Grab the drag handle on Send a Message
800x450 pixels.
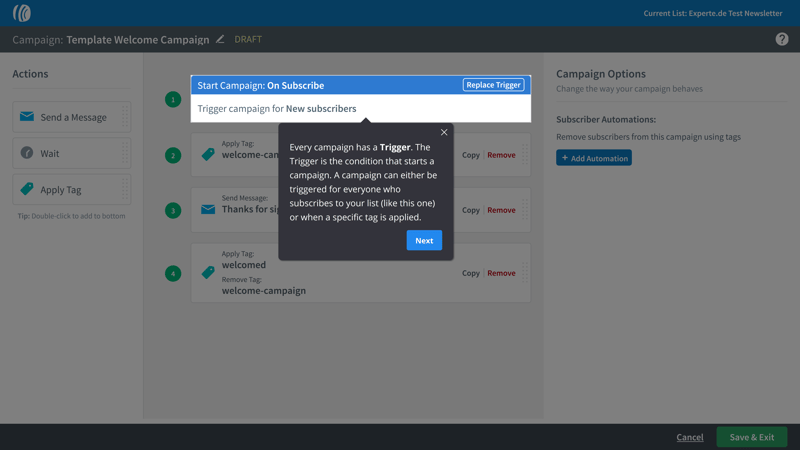point(125,117)
